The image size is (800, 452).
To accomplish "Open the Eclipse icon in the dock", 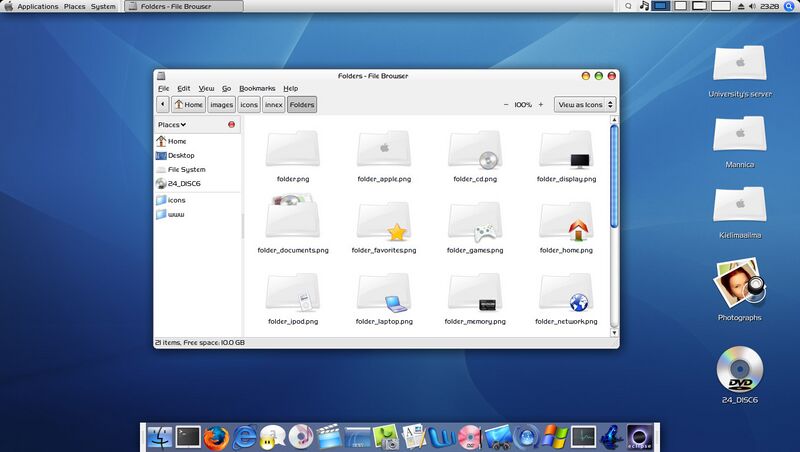I will (x=640, y=436).
